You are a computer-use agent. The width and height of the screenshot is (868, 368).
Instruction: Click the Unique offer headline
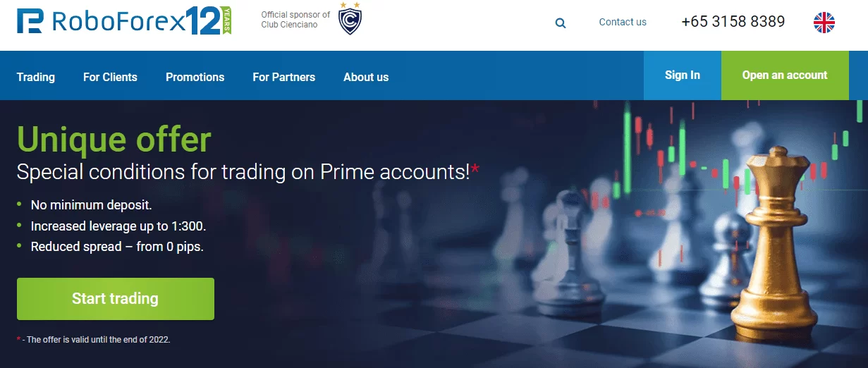(x=114, y=139)
